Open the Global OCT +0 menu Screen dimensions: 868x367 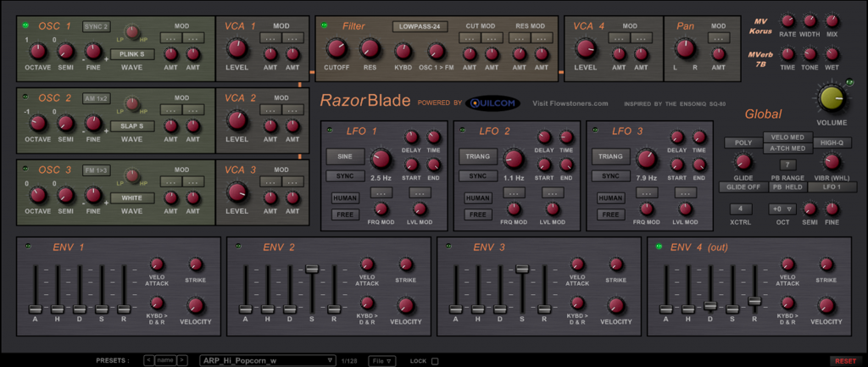(781, 209)
